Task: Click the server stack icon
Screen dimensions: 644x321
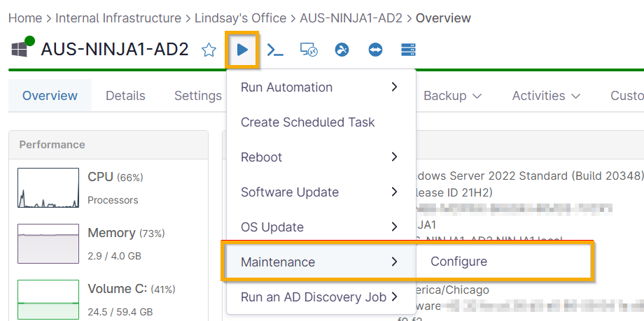Action: click(408, 50)
